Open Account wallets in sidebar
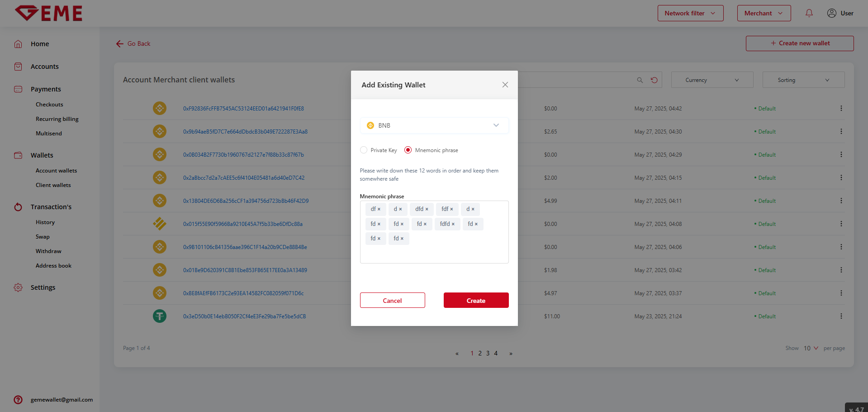 click(56, 171)
